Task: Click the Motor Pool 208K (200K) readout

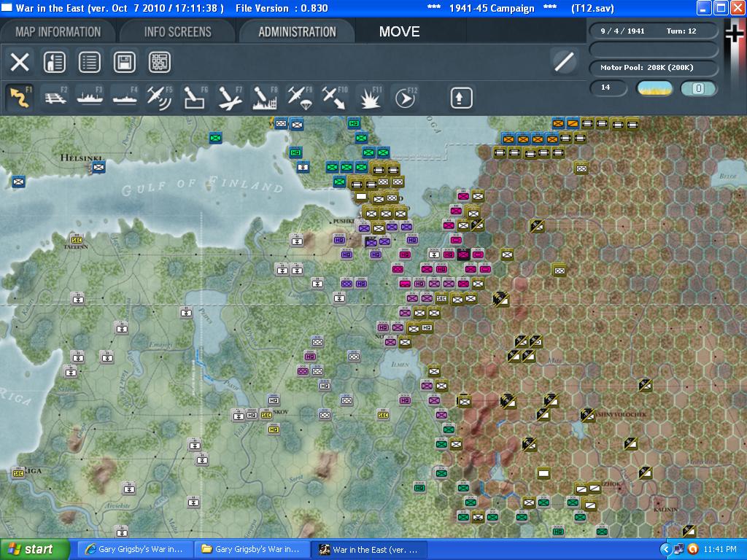Action: [653, 68]
